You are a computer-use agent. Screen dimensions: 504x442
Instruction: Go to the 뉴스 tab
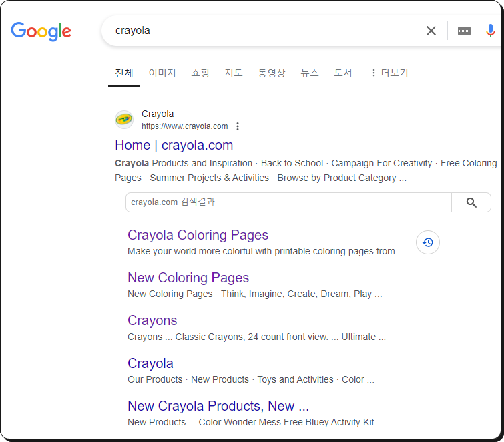310,73
